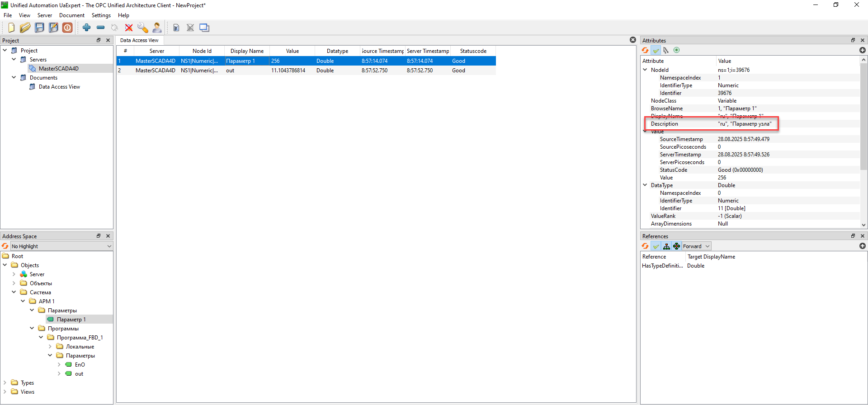Screen dimensions: 868x405
Task: Click the blue plus Add Server icon
Action: [86, 28]
